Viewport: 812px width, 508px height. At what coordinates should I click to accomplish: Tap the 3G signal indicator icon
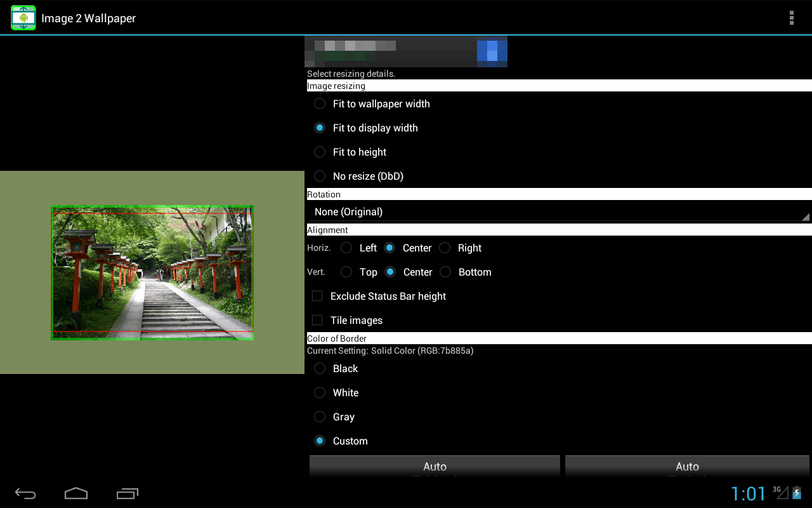(x=780, y=491)
